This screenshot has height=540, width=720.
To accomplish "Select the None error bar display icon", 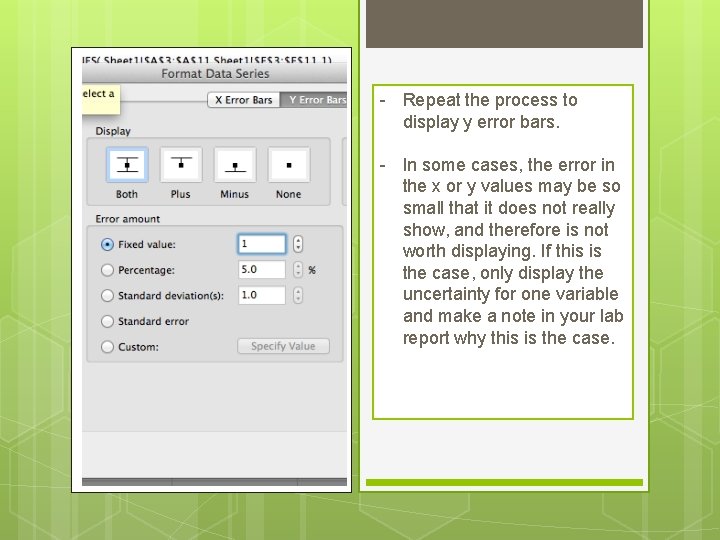I will click(x=289, y=164).
